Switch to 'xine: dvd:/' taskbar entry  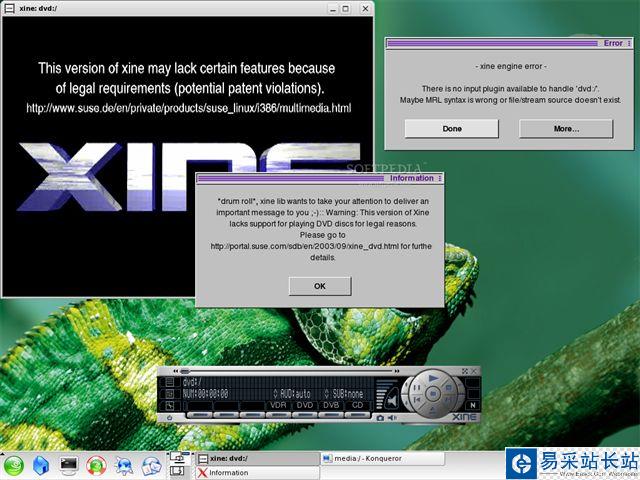coord(258,458)
